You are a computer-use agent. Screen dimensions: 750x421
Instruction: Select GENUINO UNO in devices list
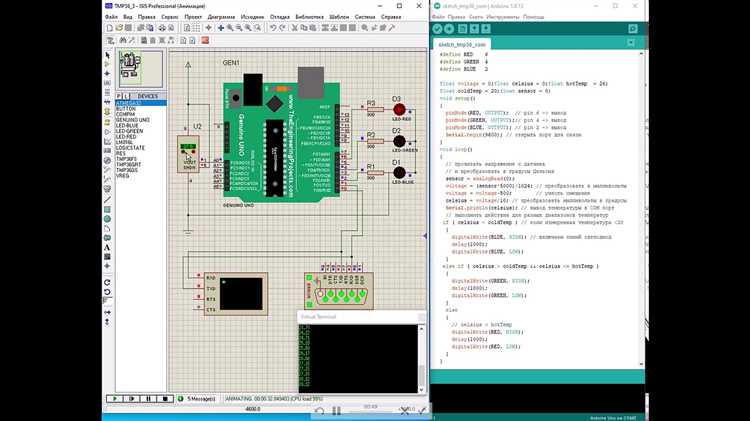pos(133,120)
